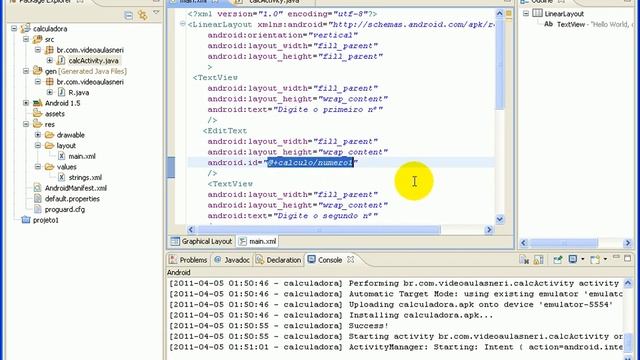Open the Display Selected Console dropdown arrow
This screenshot has width=640, height=360.
(x=582, y=260)
